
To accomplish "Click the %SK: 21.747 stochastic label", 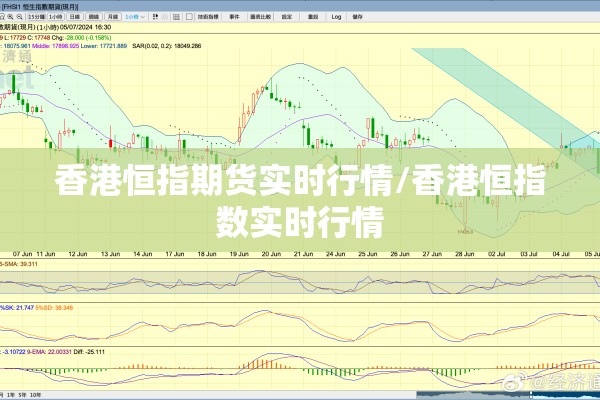I will coord(17,307).
